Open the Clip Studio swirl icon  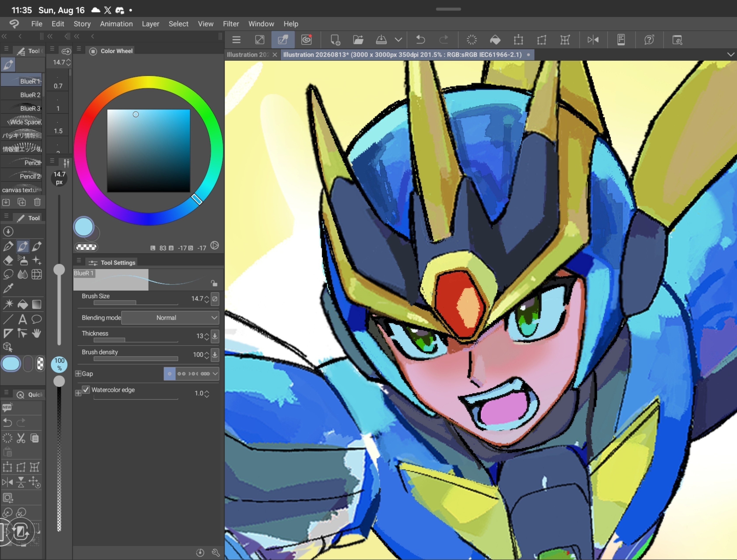(307, 40)
